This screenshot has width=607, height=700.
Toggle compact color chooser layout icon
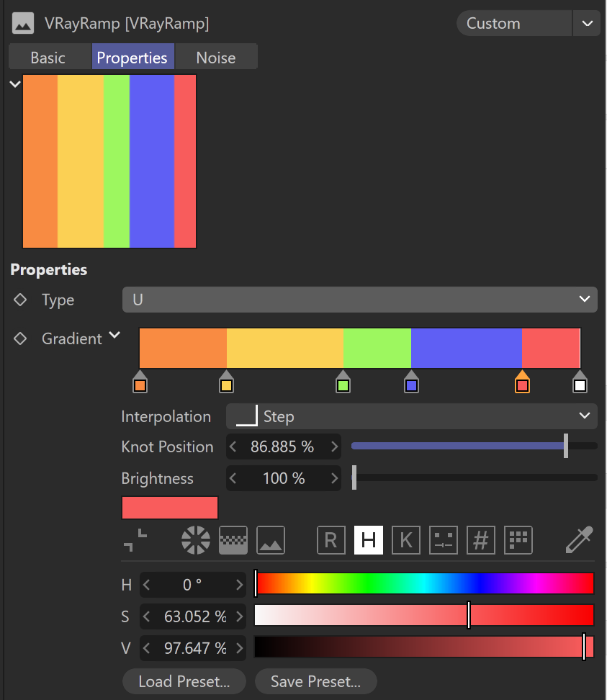point(135,540)
